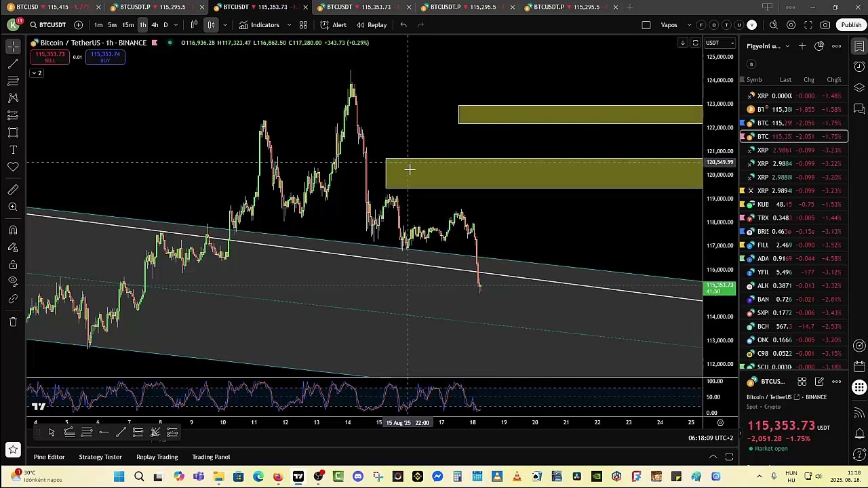Select the ruler measure tool
The image size is (868, 488).
point(13,190)
